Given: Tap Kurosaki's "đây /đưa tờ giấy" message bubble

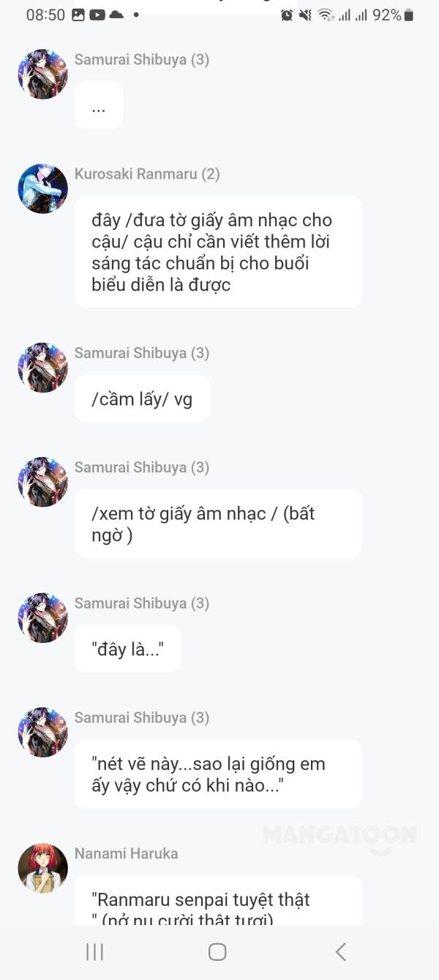Looking at the screenshot, I should (x=217, y=252).
